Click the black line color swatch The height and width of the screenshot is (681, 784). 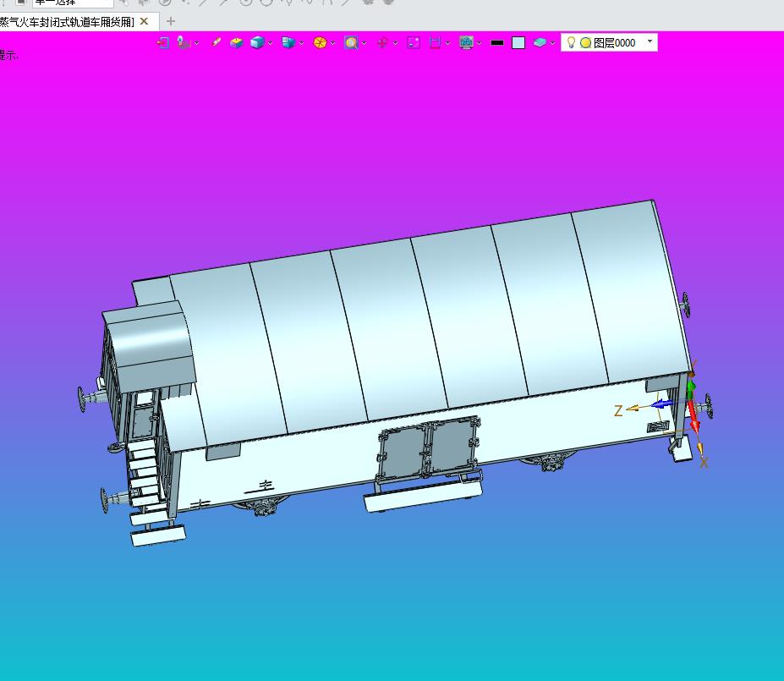(x=497, y=43)
